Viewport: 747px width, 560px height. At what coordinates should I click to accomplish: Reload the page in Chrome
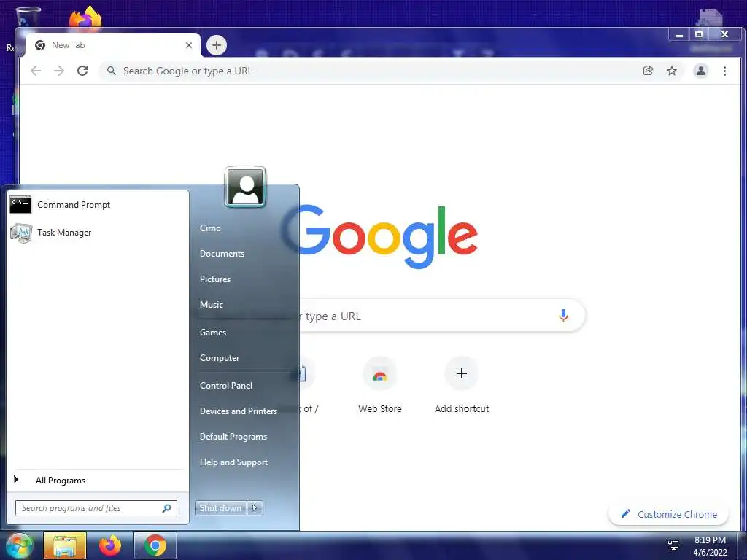82,71
